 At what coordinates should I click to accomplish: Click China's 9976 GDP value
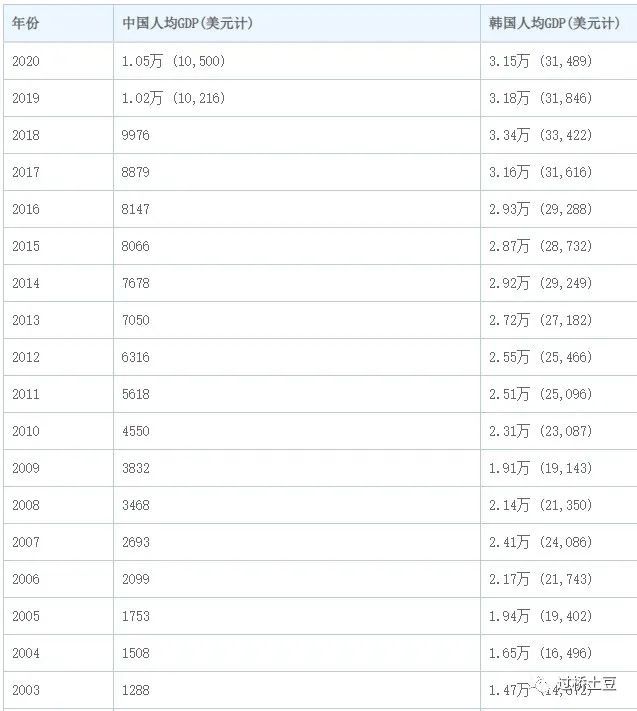135,135
